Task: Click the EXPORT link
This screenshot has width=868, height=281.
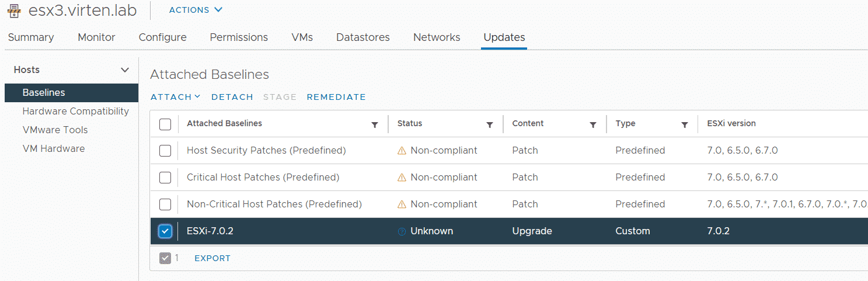Action: click(212, 258)
